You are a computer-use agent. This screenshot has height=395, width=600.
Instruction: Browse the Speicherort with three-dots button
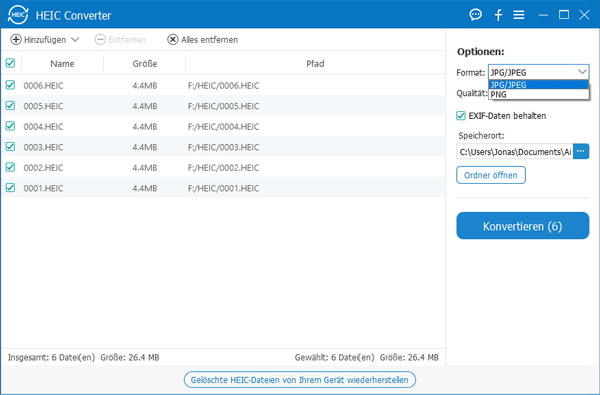coord(581,152)
